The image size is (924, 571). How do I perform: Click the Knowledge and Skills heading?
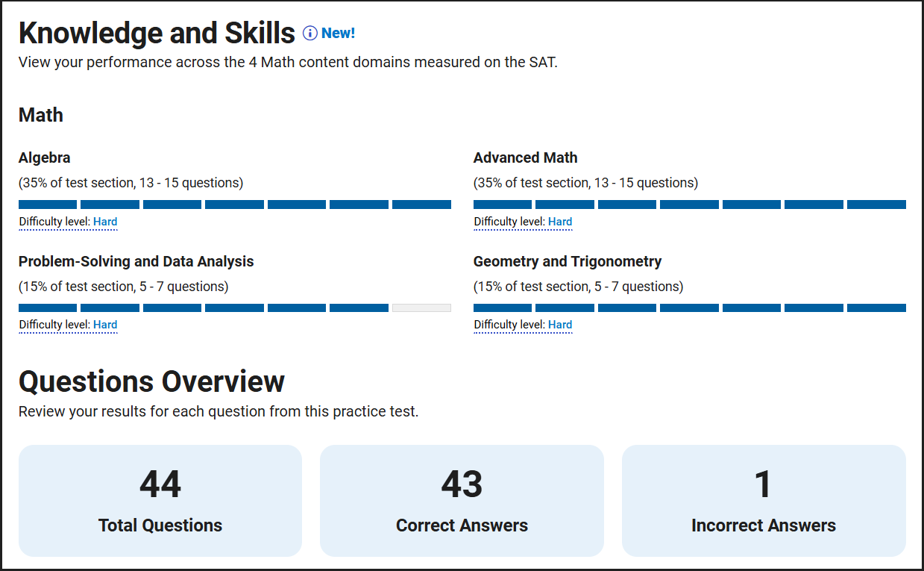[x=157, y=34]
